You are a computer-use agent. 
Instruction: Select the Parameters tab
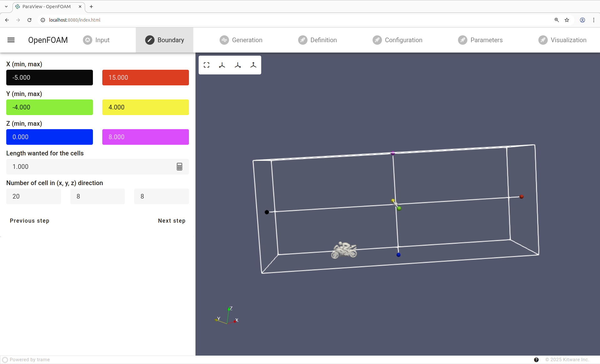coord(480,40)
